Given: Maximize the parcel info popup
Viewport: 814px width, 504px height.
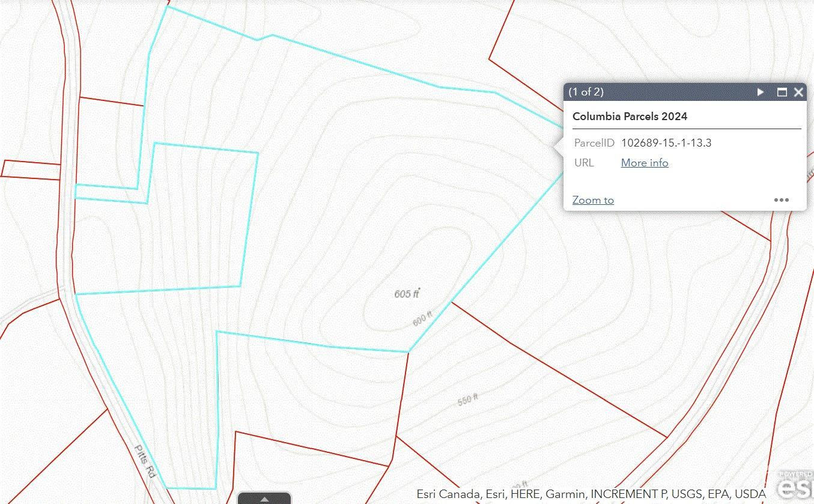Looking at the screenshot, I should pyautogui.click(x=782, y=92).
